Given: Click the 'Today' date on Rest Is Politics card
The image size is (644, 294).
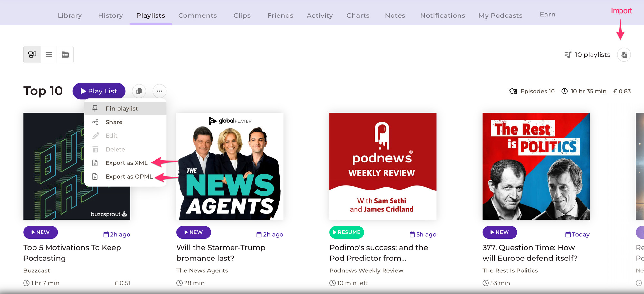Looking at the screenshot, I should click(577, 234).
